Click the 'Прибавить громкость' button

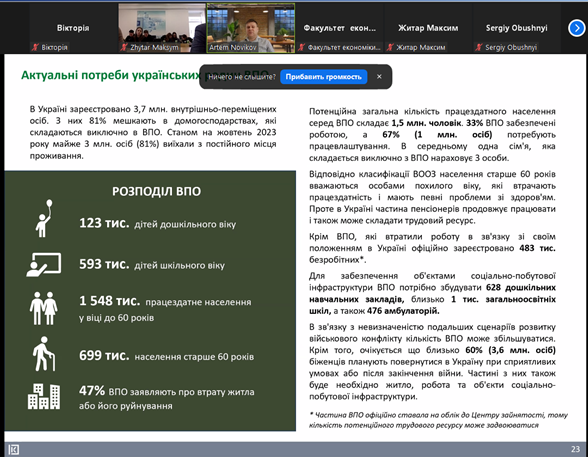pos(324,77)
